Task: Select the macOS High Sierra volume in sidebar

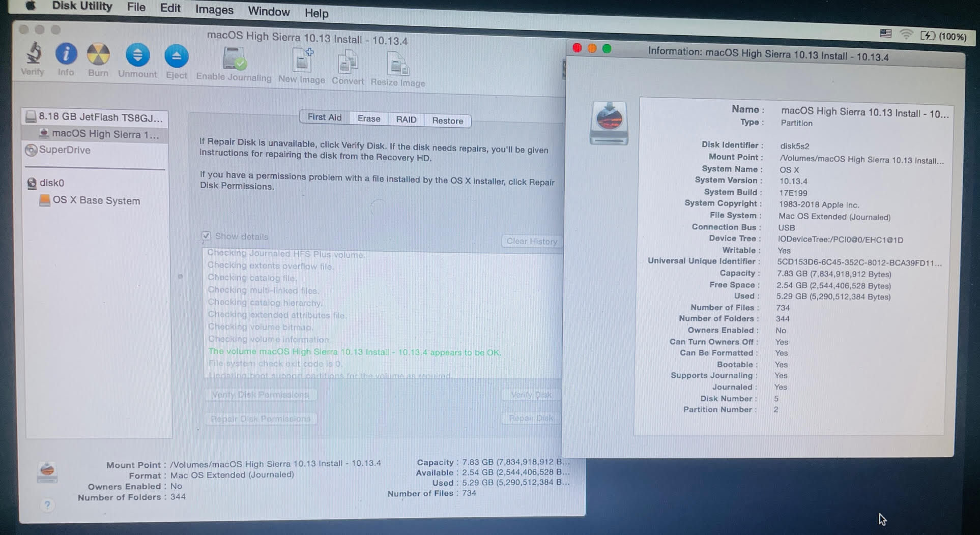Action: point(95,134)
